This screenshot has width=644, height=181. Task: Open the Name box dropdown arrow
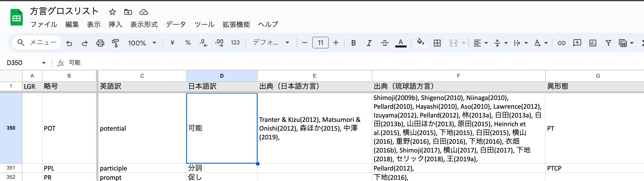tap(44, 63)
